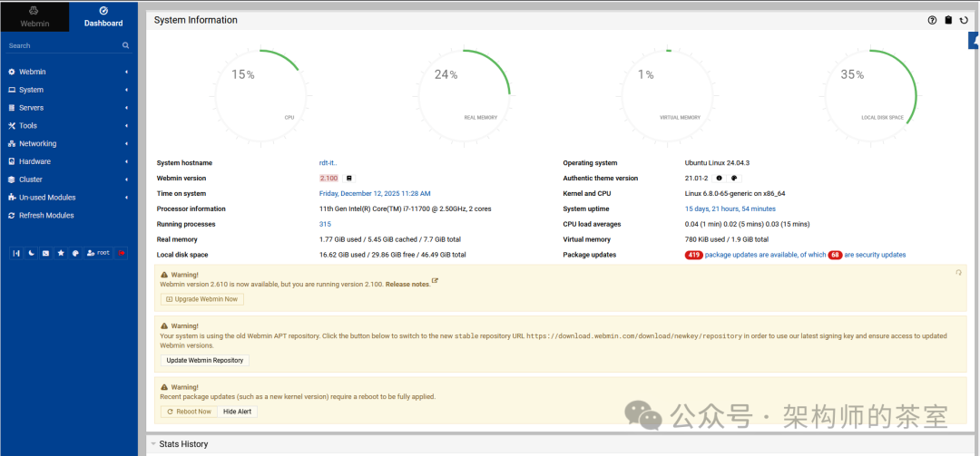
Task: Click the Real memory value 1.77 GiB used
Action: (390, 239)
